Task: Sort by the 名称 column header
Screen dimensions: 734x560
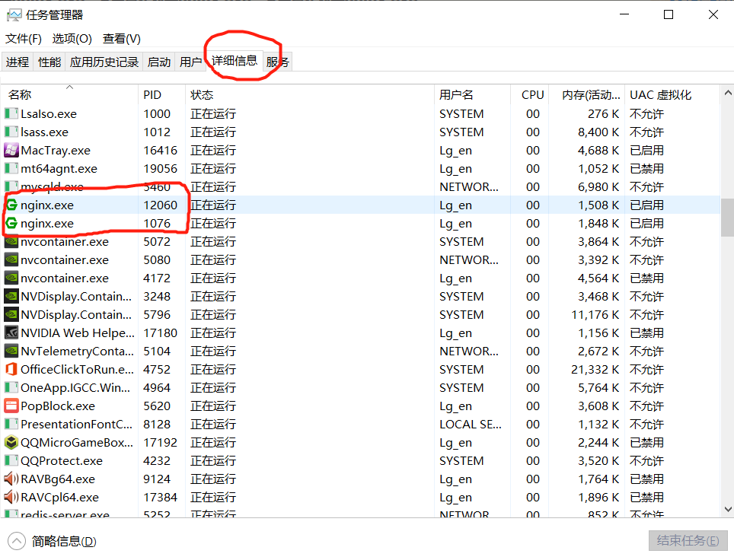Action: (70, 95)
